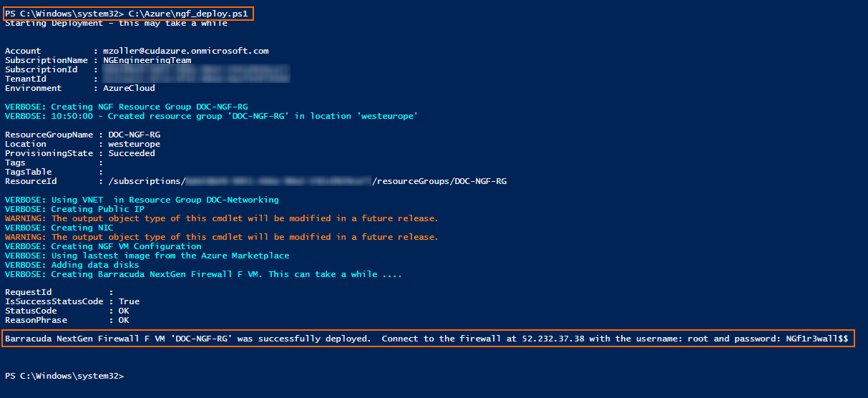The image size is (868, 398).
Task: Click the westeurope value beside Location
Action: tap(134, 144)
